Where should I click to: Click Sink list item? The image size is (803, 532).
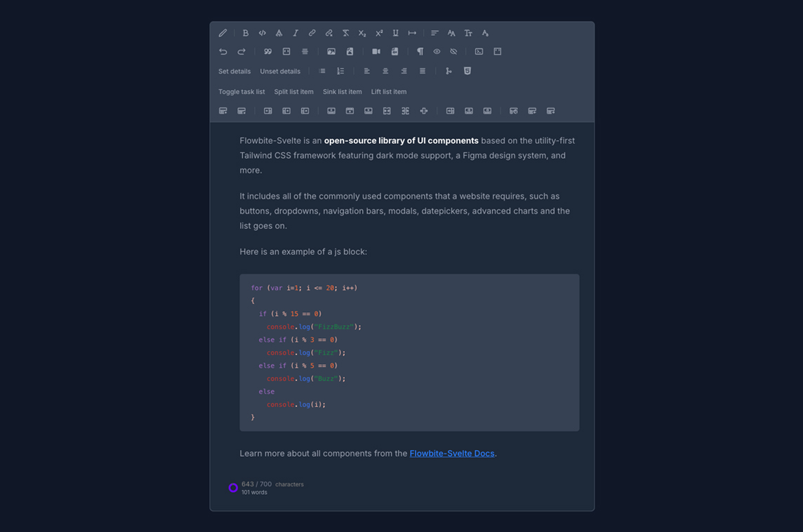[x=343, y=92]
